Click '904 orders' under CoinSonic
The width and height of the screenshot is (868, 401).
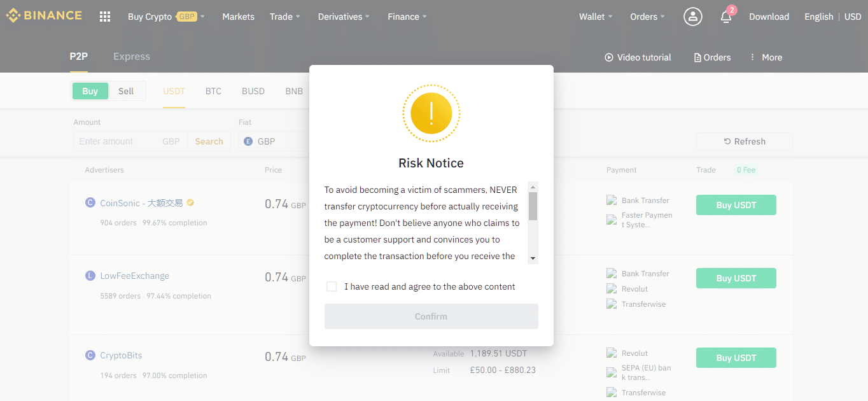[x=118, y=223]
